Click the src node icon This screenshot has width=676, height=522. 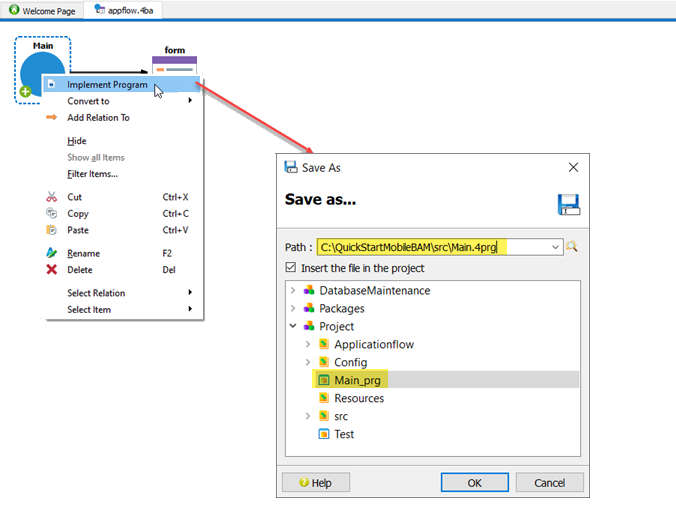(324, 416)
